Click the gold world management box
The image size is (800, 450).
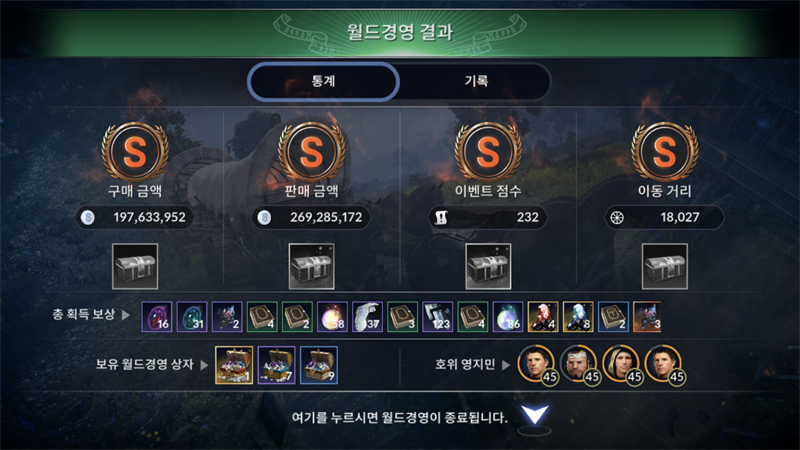pyautogui.click(x=234, y=365)
